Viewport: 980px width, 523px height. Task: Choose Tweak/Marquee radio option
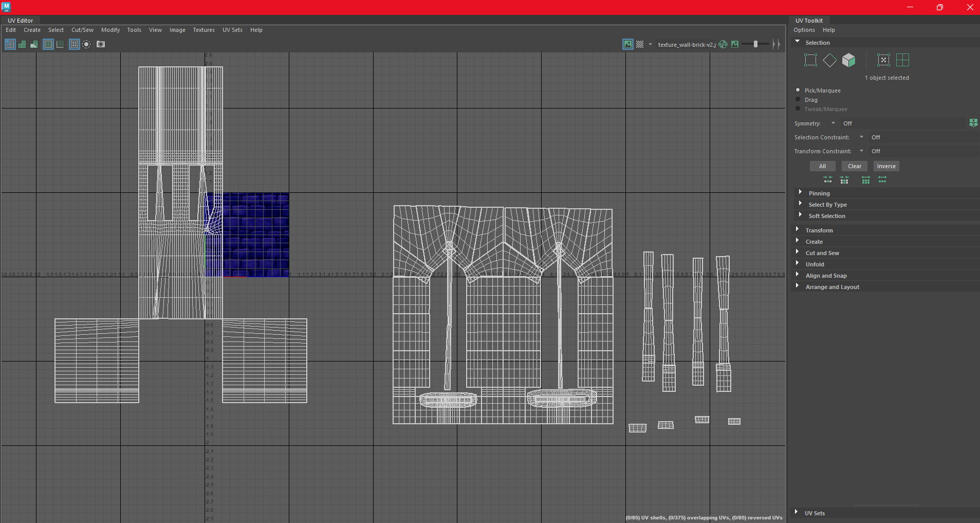click(x=798, y=109)
